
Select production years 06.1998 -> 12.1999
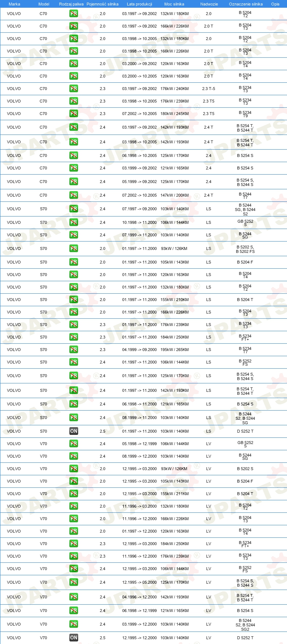tap(139, 611)
